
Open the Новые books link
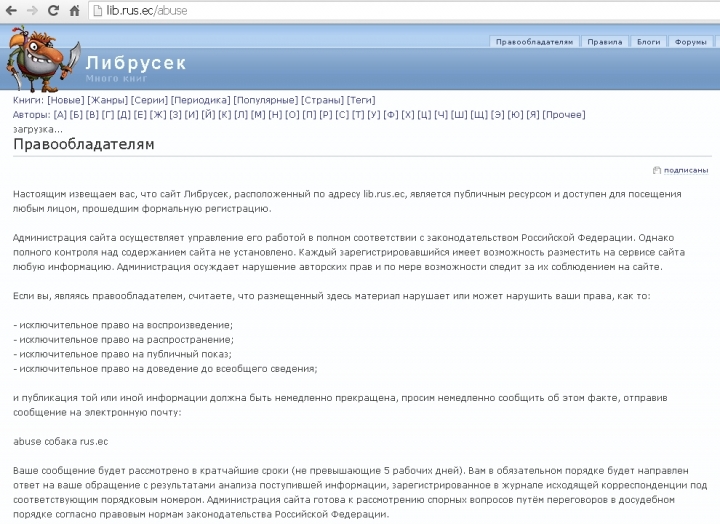(x=66, y=100)
